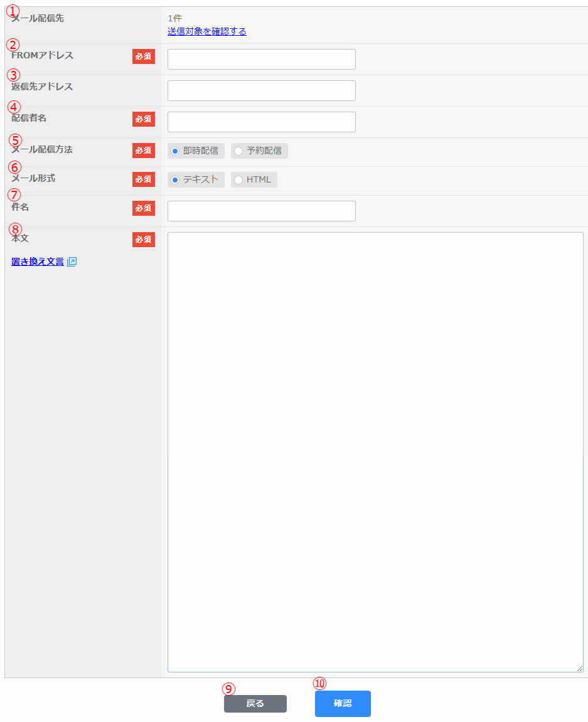The width and height of the screenshot is (588, 722).
Task: Open the 置き換え文言 link
Action: [38, 262]
